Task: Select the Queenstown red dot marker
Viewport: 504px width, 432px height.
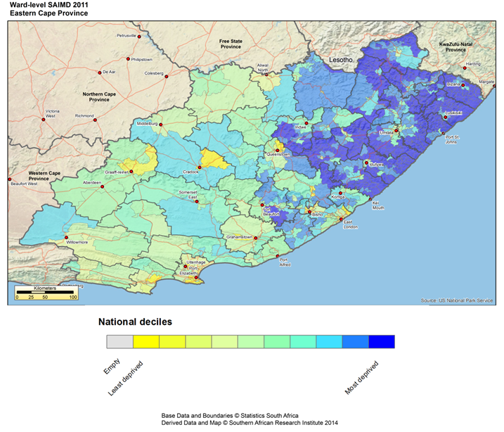Action: point(276,148)
